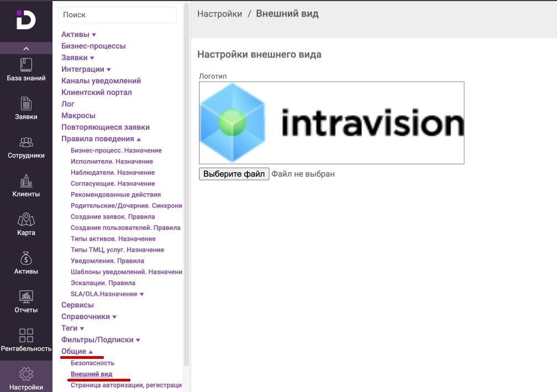The image size is (557, 392).
Task: Collapse the Правила поведения section
Action: 101,139
